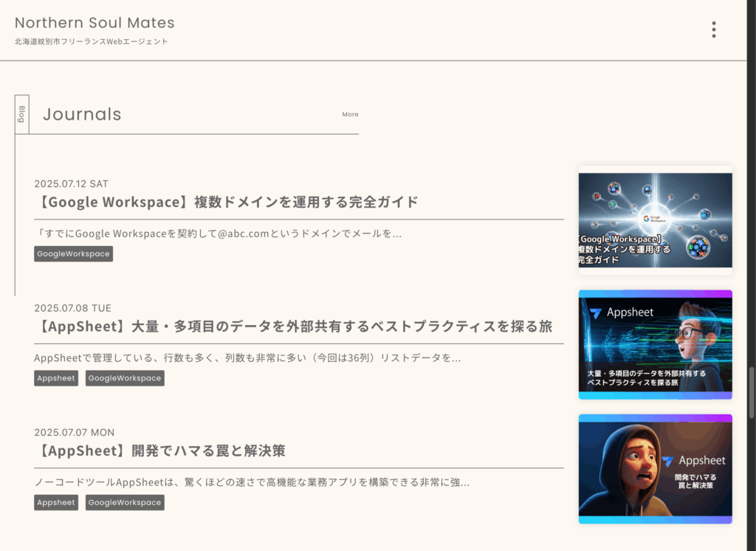Screen dimensions: 756x551
Task: Click the excerpt starting 「すでにGoogle Workspaceを契約
Action: click(x=218, y=233)
